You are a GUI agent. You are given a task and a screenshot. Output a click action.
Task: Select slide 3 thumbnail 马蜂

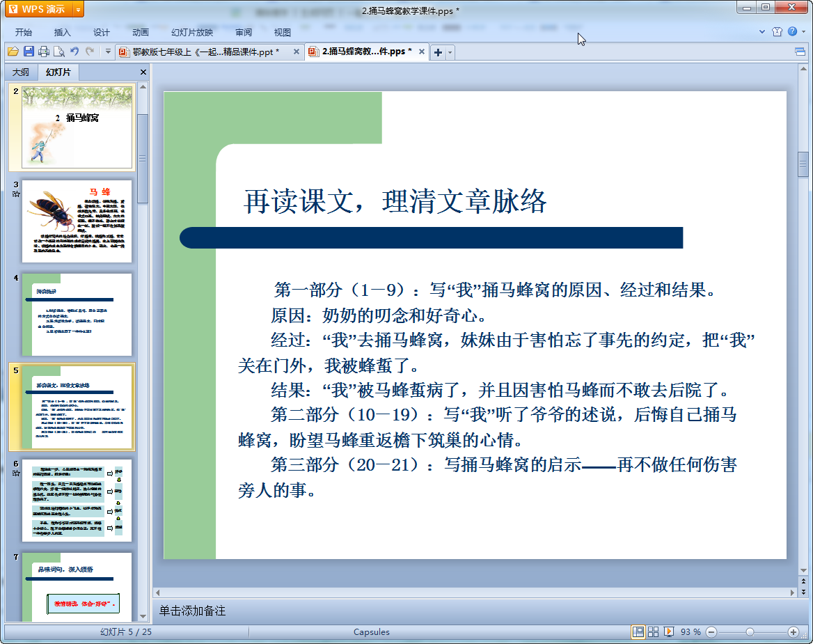click(77, 221)
